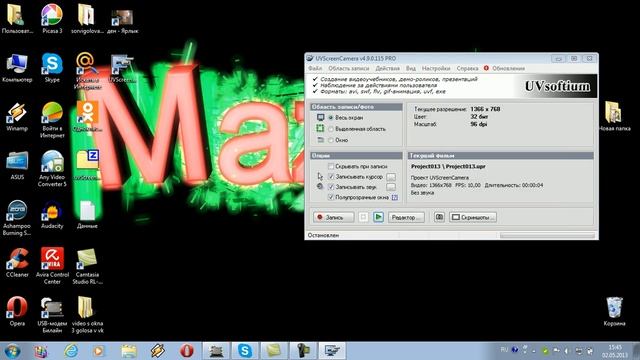
Task: Open the UVScreenCamera desktop shortcut
Action: [122, 68]
